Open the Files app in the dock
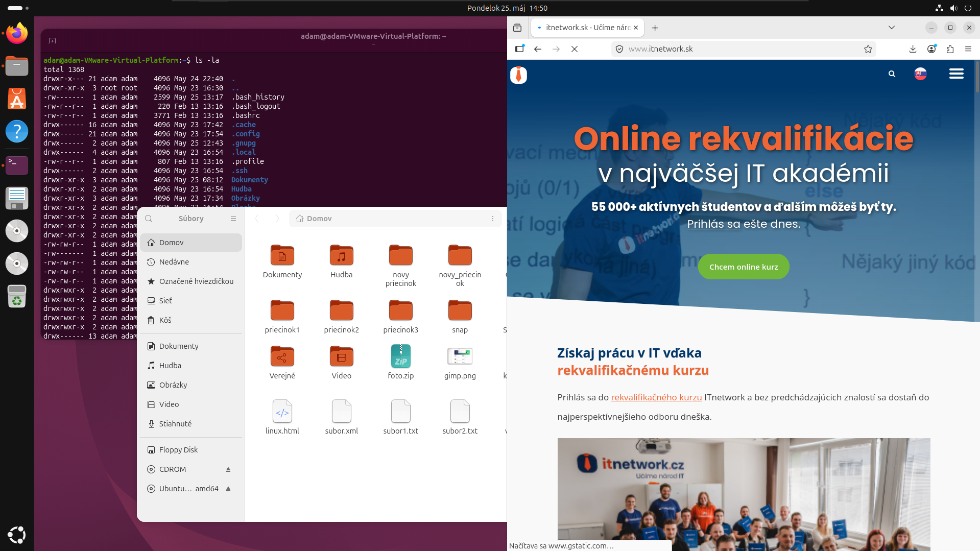The height and width of the screenshot is (551, 980). [17, 66]
